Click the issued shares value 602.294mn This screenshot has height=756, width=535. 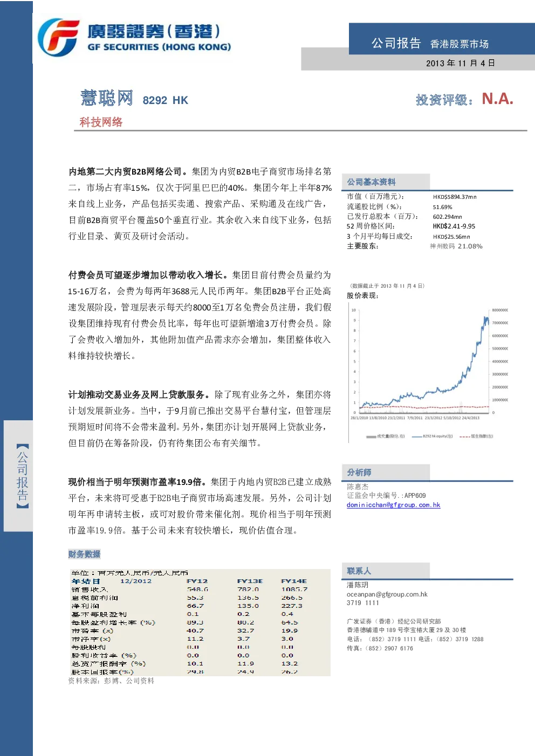[447, 217]
